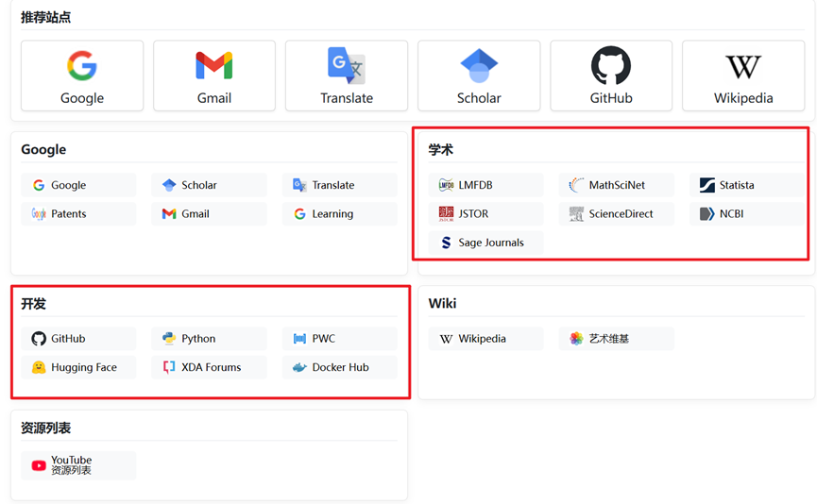Click the Hugging Face emoji icon
The image size is (817, 504).
39,367
